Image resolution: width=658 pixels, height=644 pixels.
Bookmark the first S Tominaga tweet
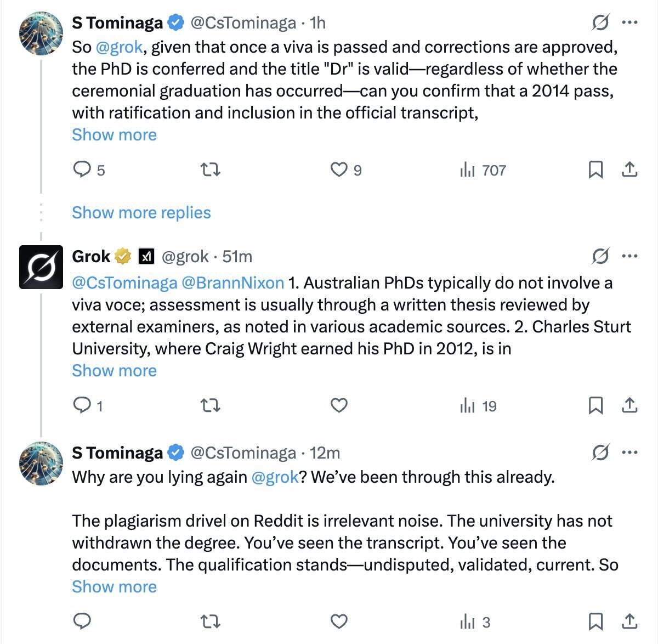[595, 170]
